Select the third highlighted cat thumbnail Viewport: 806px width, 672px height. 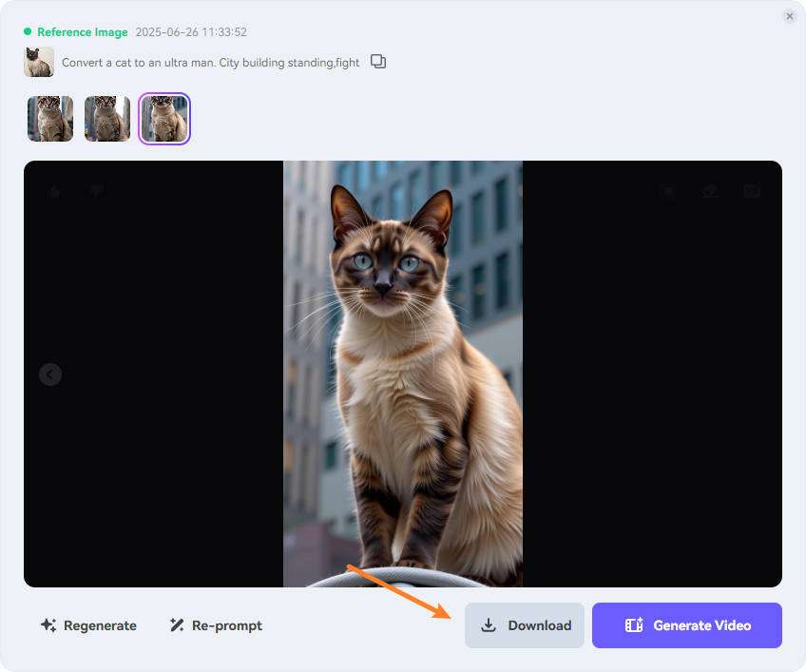point(164,119)
